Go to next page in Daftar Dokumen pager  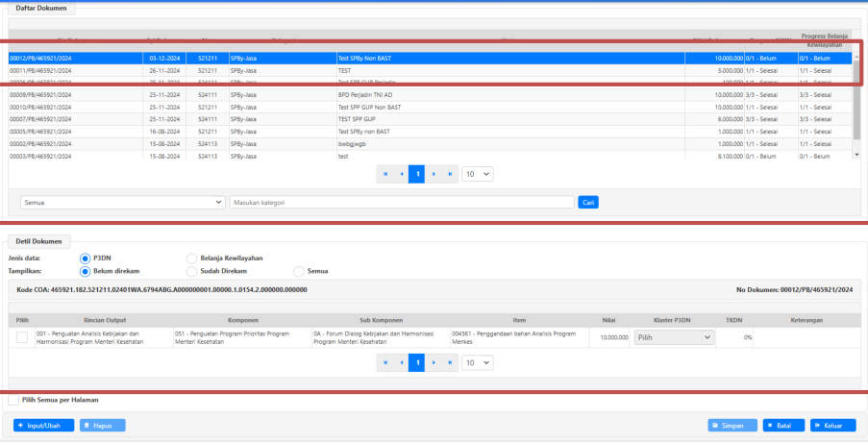(x=434, y=174)
